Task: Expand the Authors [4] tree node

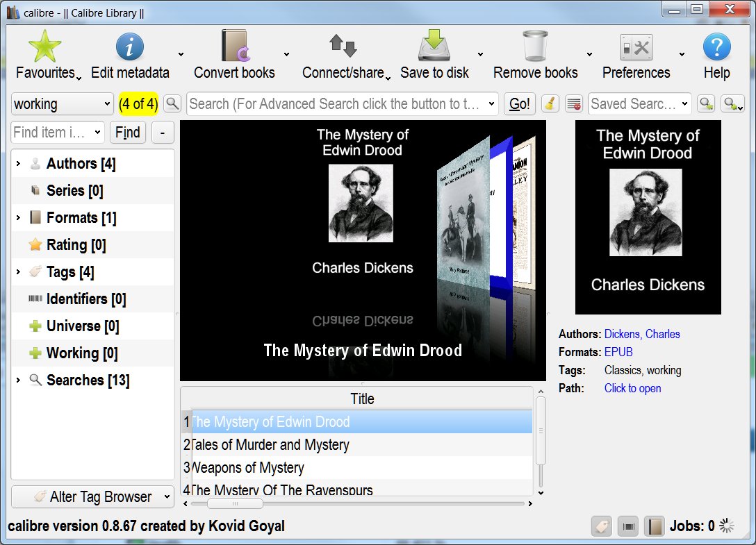Action: click(18, 164)
